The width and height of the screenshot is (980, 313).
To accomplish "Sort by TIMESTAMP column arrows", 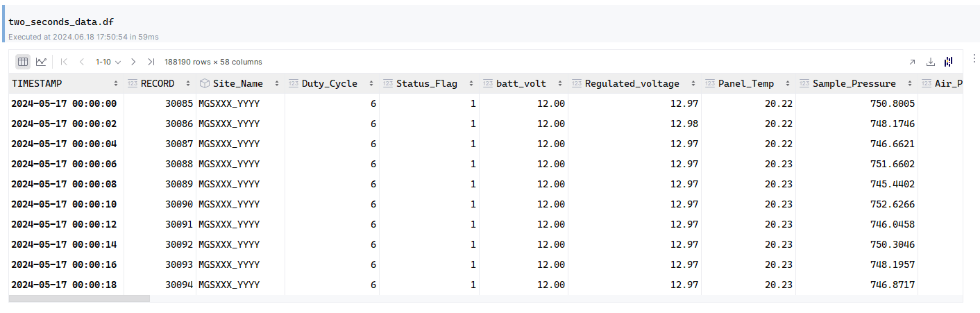I will click(x=116, y=83).
